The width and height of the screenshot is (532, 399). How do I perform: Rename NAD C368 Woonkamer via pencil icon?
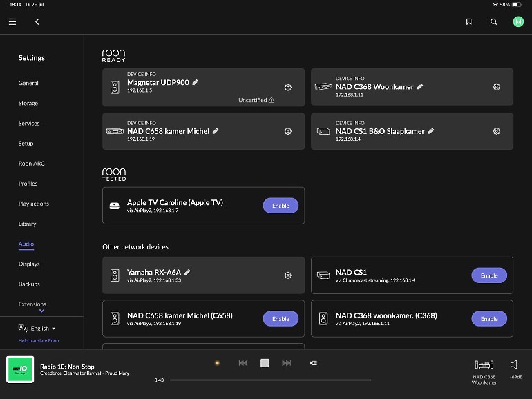[420, 87]
